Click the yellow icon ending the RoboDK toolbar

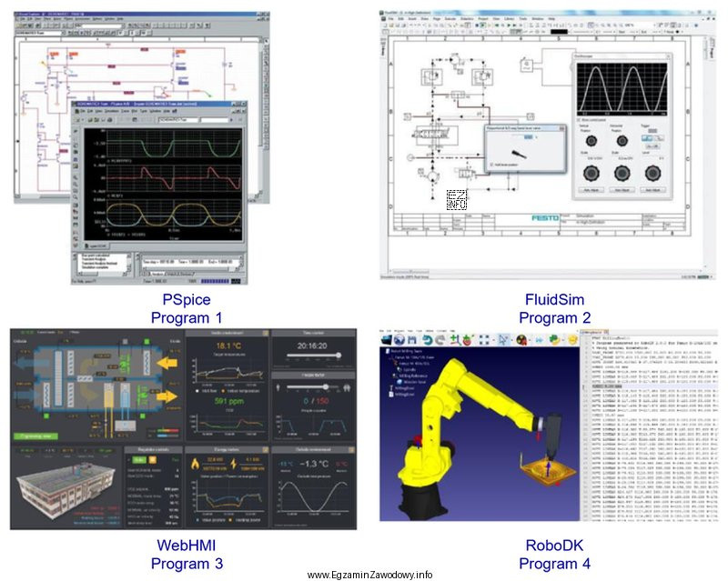pos(572,340)
